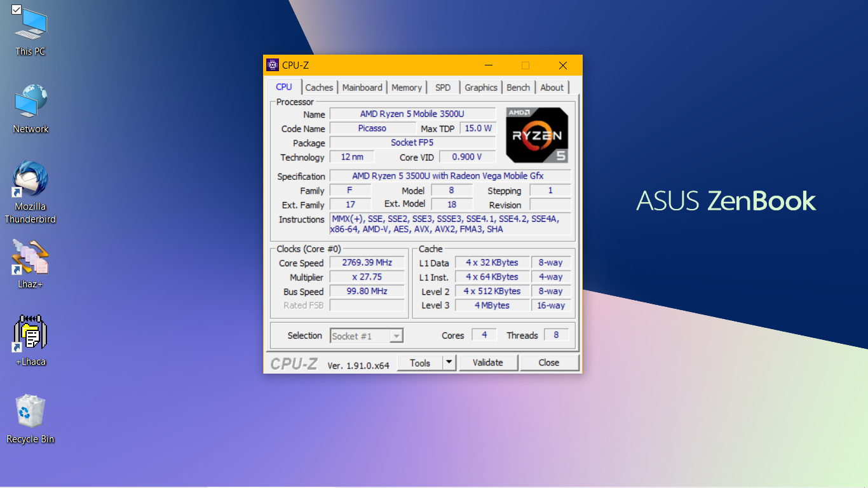The image size is (868, 488).
Task: Select the Recycle Bin icon
Action: tap(31, 419)
